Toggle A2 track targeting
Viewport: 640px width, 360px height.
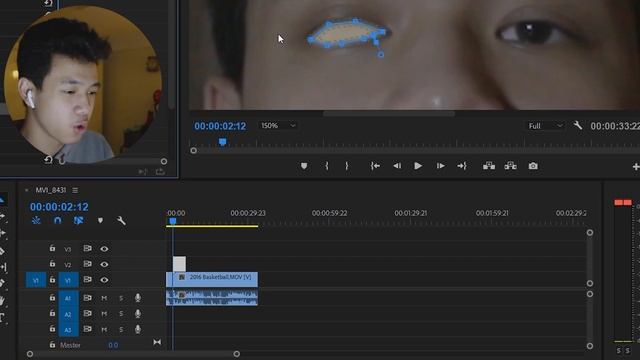click(68, 314)
